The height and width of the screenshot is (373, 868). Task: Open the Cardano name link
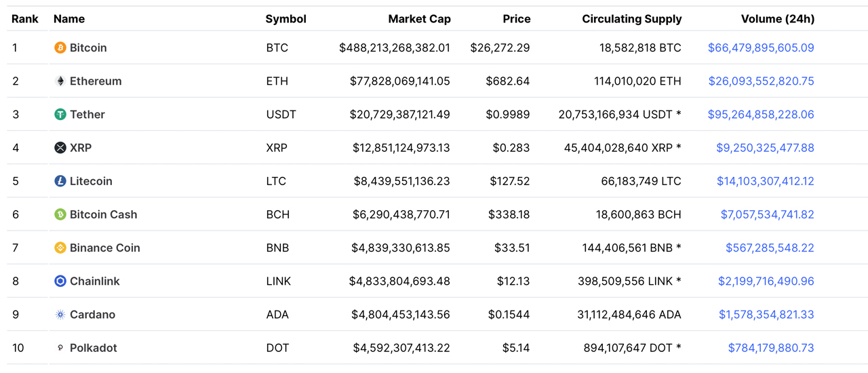click(x=92, y=315)
